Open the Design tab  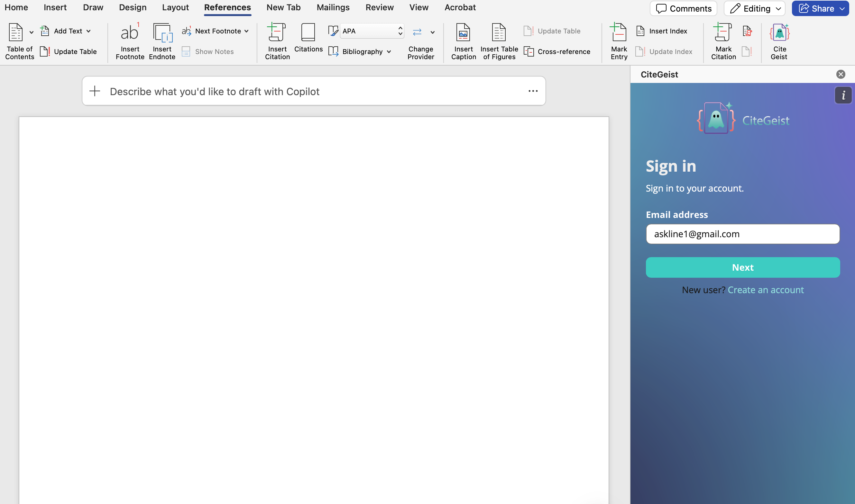[x=133, y=7]
